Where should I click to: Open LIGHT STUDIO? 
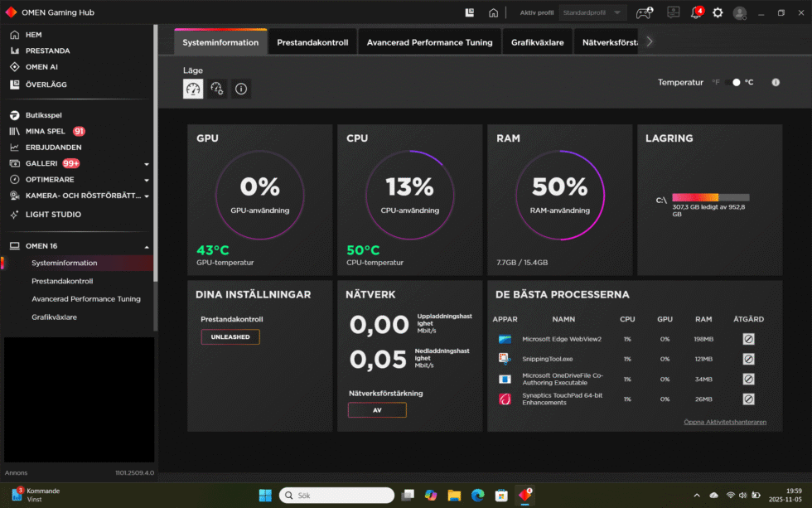(53, 215)
